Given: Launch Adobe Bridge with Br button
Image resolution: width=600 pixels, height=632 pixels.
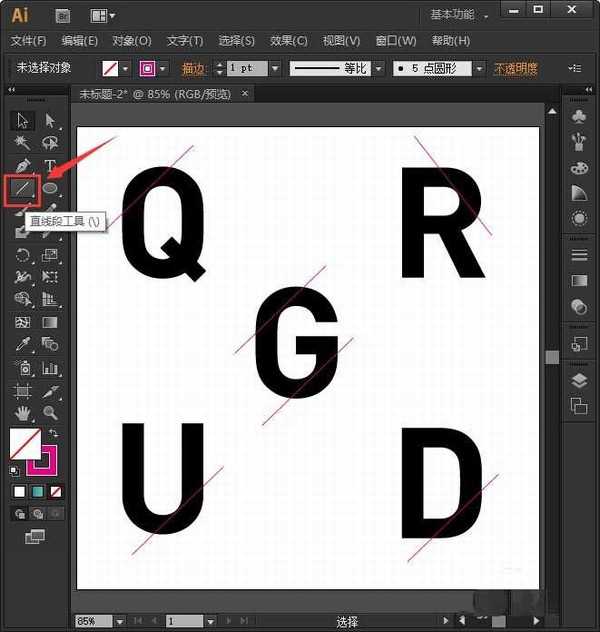Looking at the screenshot, I should [63, 15].
